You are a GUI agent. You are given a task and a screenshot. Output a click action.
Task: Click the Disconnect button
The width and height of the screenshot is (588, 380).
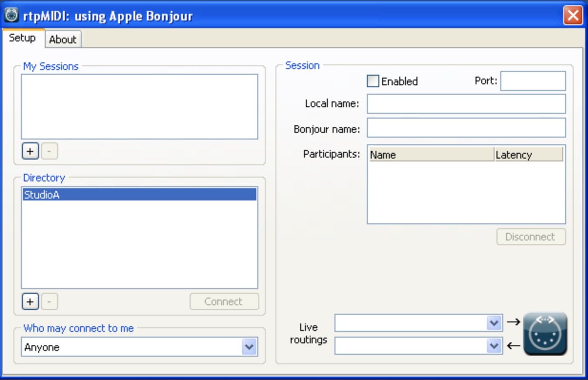(531, 237)
